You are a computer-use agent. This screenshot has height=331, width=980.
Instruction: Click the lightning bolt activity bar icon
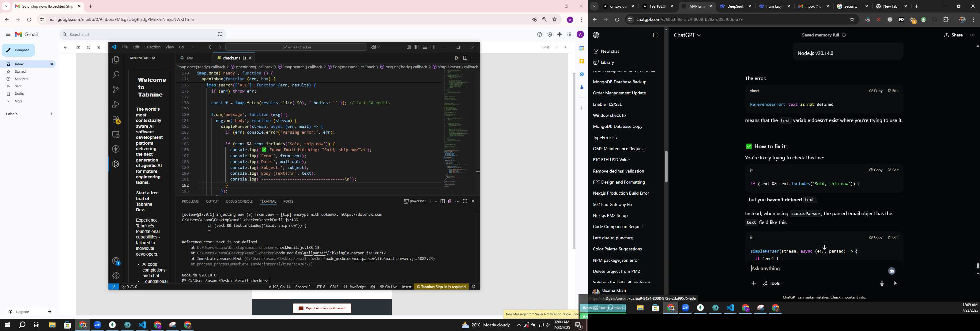(x=116, y=149)
